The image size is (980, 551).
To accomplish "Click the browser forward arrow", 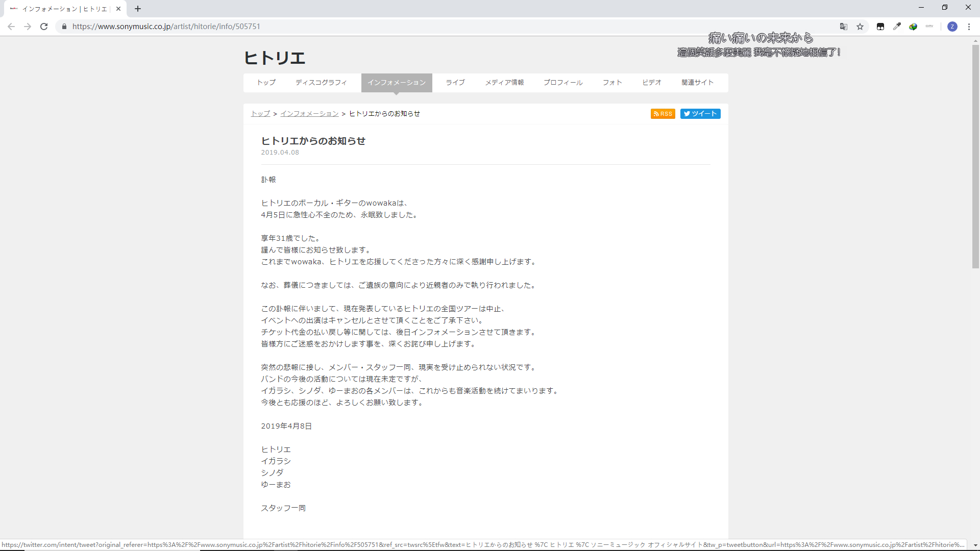I will [28, 27].
